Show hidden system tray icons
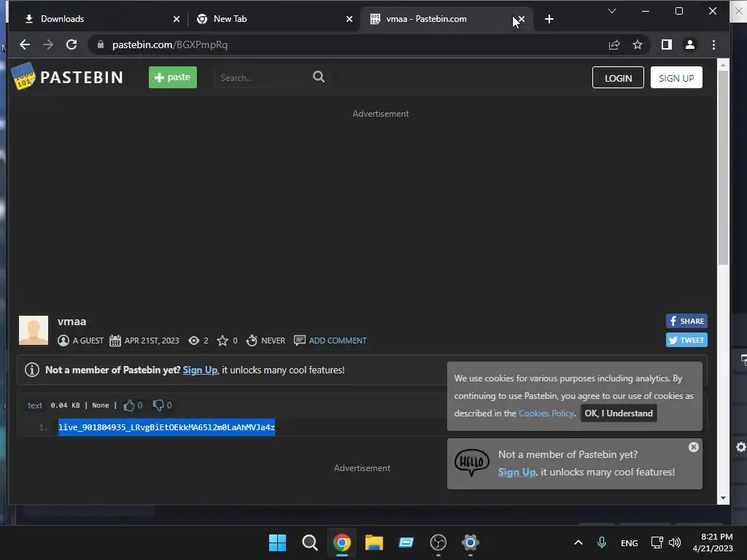The width and height of the screenshot is (747, 560). [578, 542]
